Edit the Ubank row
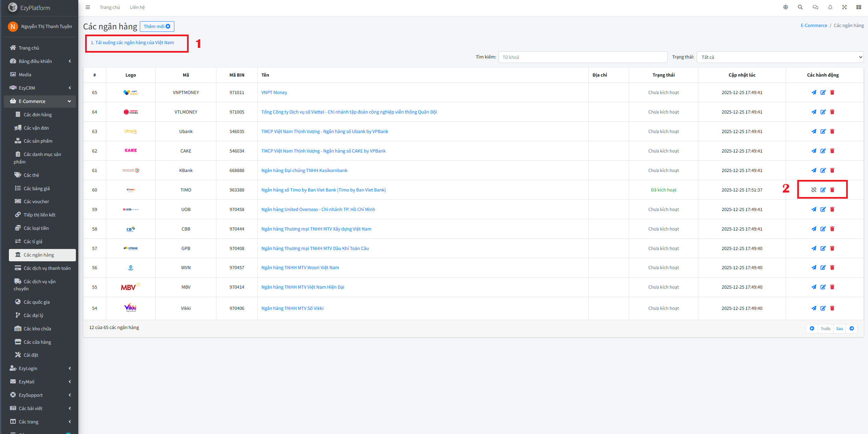The height and width of the screenshot is (434, 868). (823, 131)
